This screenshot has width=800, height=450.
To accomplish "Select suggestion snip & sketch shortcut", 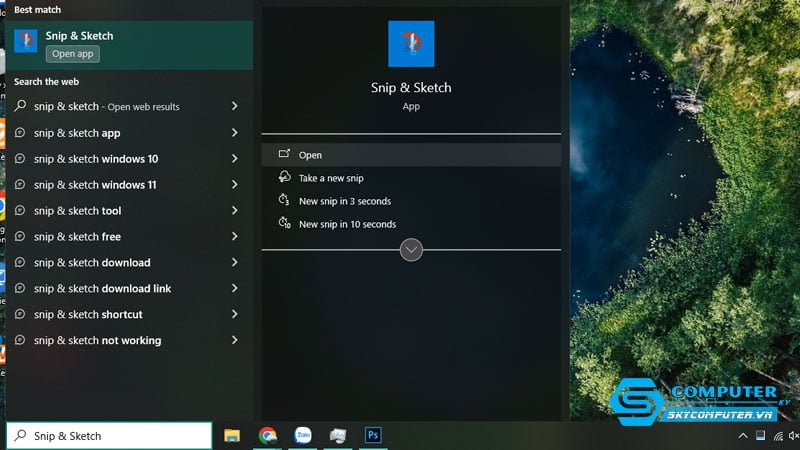I will [x=130, y=314].
